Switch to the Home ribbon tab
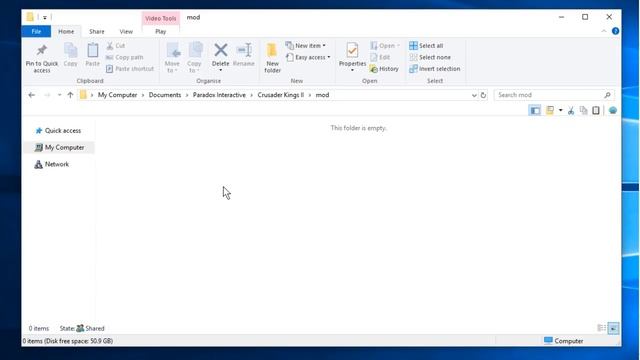Viewport: 640px width, 360px height. (x=66, y=31)
